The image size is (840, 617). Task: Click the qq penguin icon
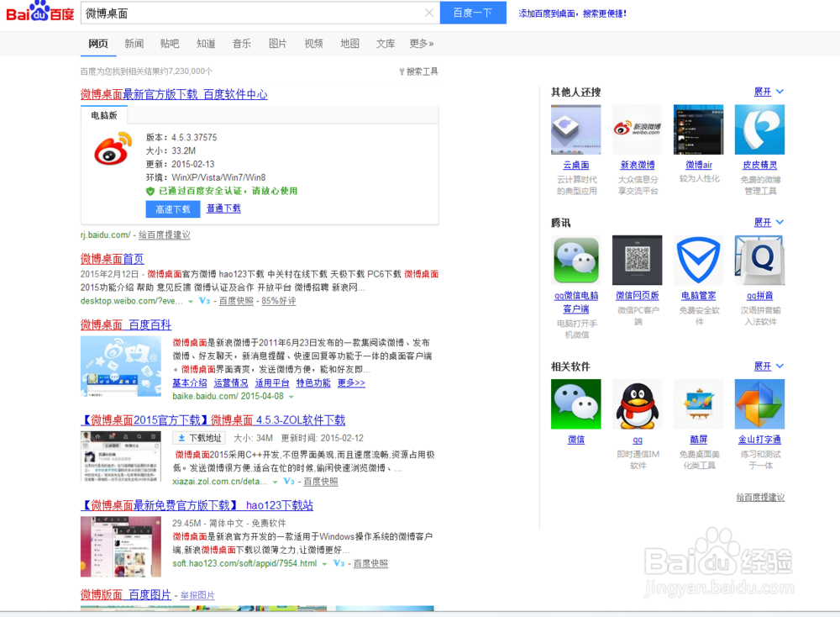[637, 404]
